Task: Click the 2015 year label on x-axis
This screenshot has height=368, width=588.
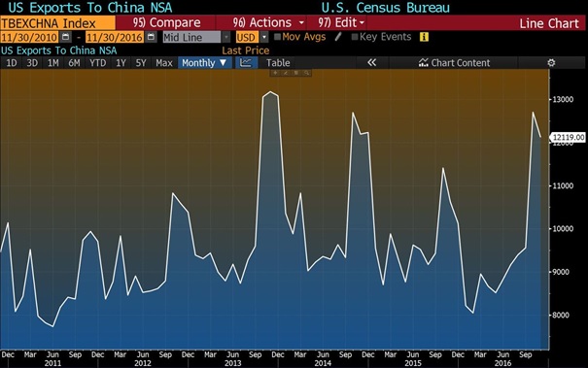Action: point(413,363)
